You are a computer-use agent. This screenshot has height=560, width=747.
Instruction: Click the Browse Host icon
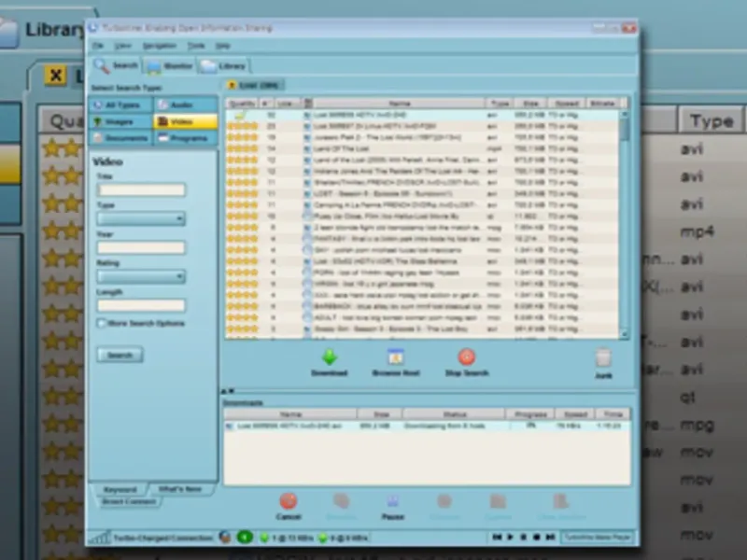[395, 357]
